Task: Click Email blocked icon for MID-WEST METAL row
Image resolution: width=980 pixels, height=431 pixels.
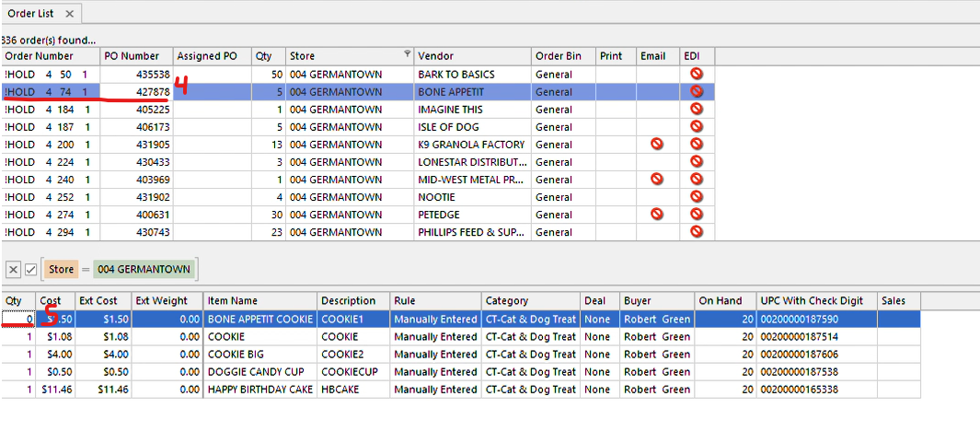Action: pos(656,179)
